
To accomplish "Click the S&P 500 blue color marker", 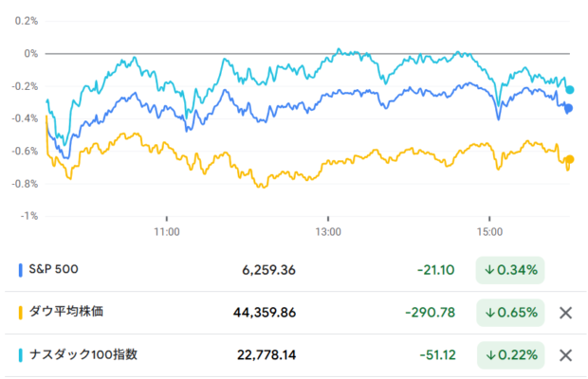I will point(21,270).
